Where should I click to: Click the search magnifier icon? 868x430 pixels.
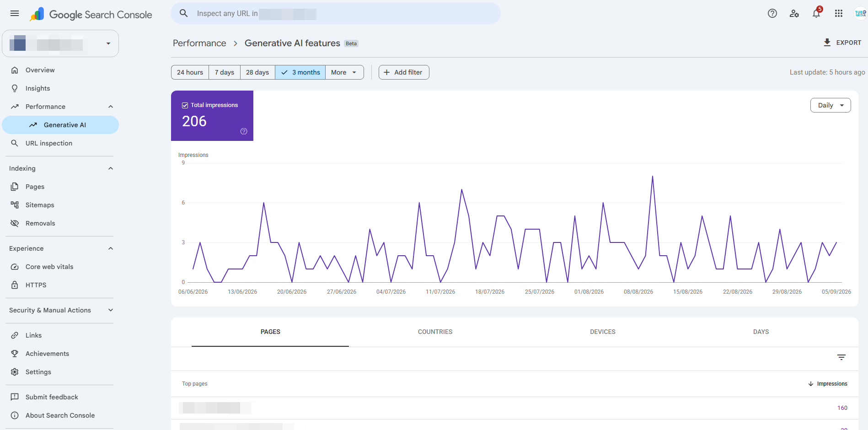pos(184,13)
